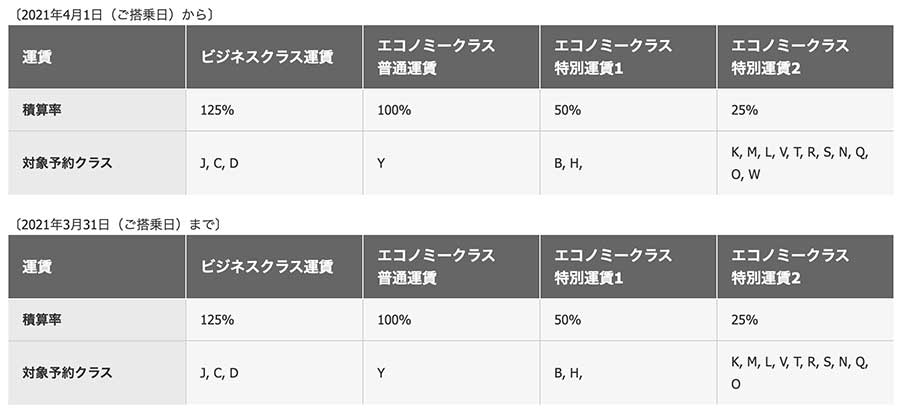Click the B, H, cell in second table

click(629, 373)
